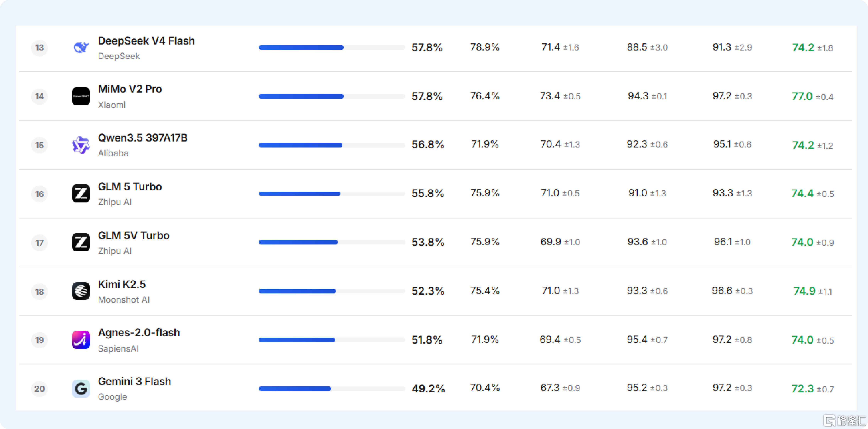Screen dimensions: 868x429
Task: Open the Kimi K2.5 model name
Action: pos(122,284)
